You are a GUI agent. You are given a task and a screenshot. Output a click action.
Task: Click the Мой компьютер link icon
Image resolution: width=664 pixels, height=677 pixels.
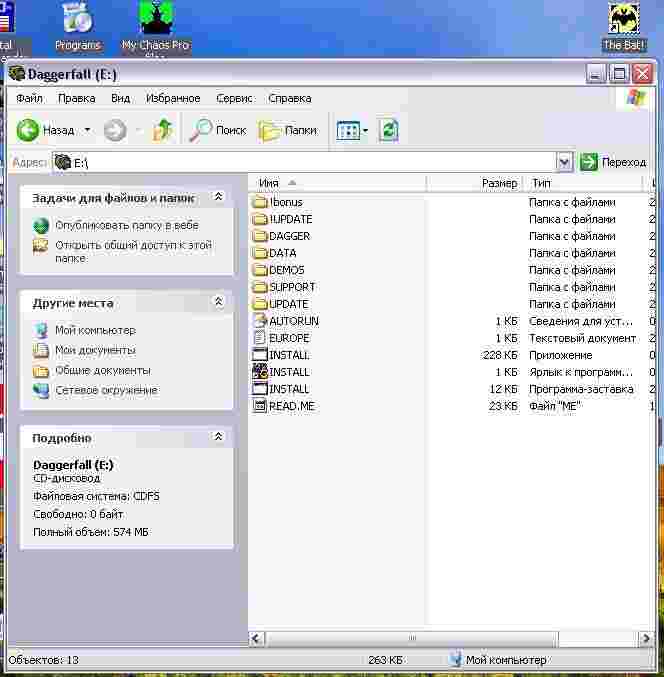pyautogui.click(x=41, y=330)
